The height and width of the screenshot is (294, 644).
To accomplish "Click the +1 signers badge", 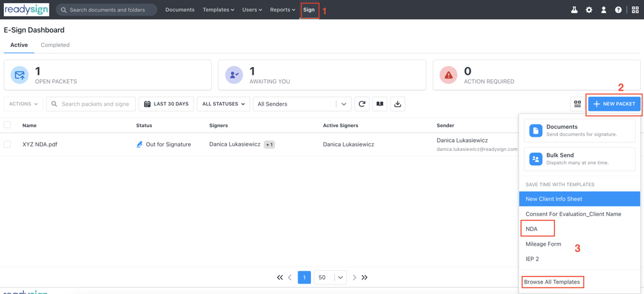I will click(269, 144).
